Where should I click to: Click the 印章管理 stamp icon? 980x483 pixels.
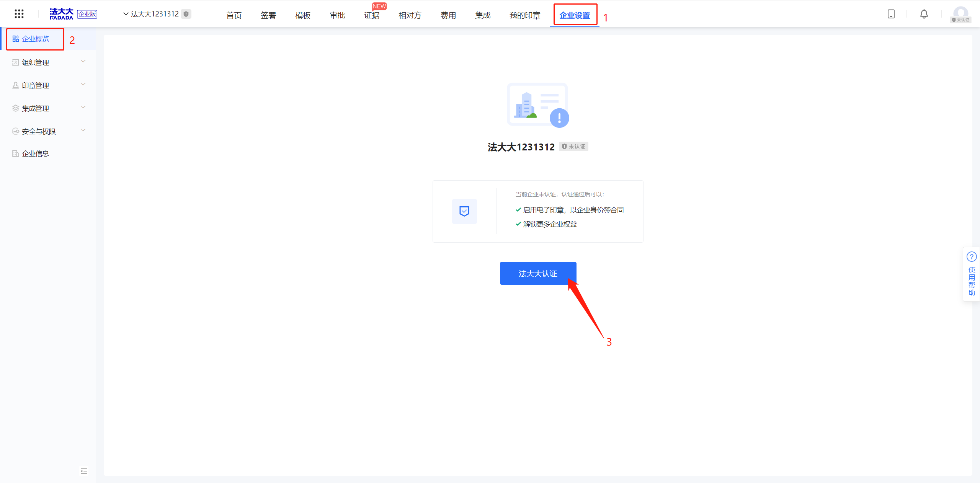16,85
